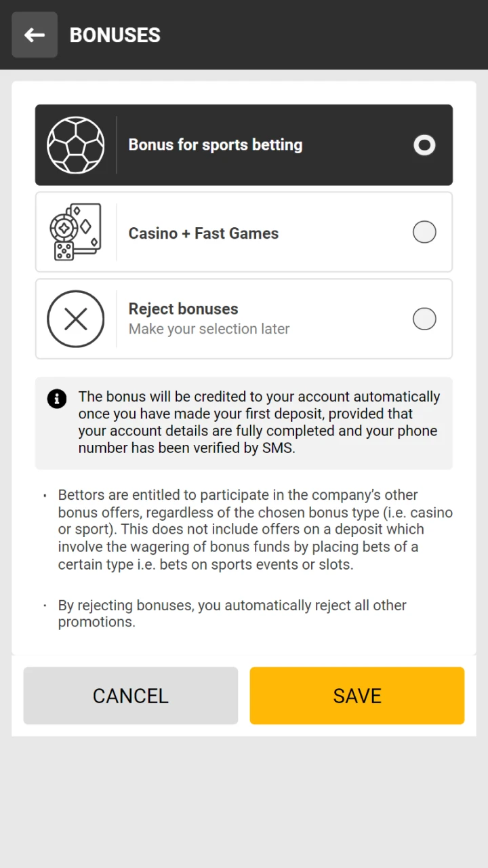Click the X symbol next to Reject bonuses
The image size is (488, 868).
point(76,319)
